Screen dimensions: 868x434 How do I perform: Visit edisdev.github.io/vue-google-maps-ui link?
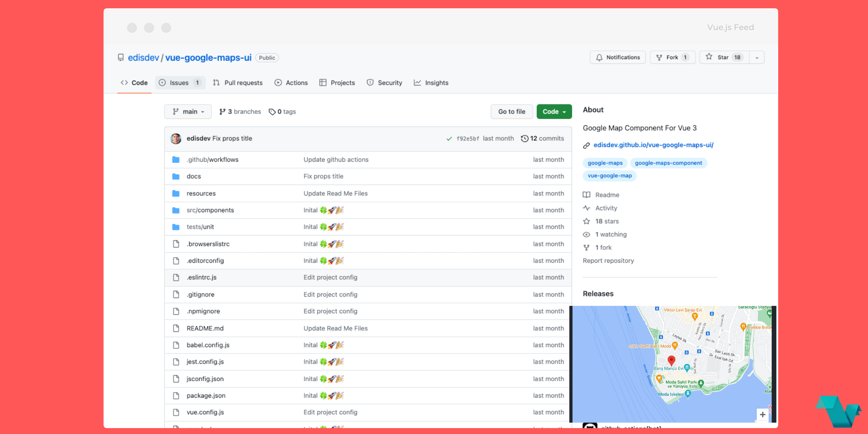653,145
